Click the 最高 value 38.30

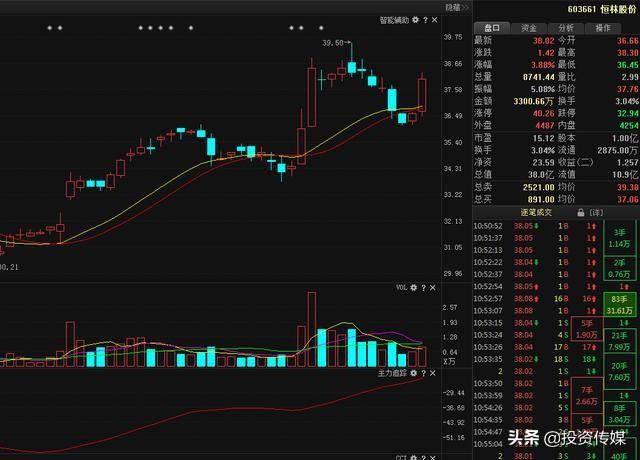click(628, 53)
